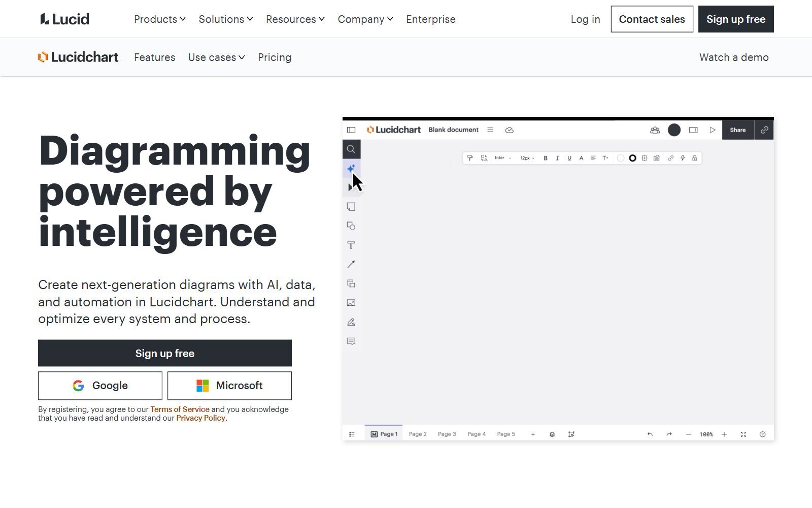Expand the Solutions menu
812x508 pixels.
pos(226,19)
